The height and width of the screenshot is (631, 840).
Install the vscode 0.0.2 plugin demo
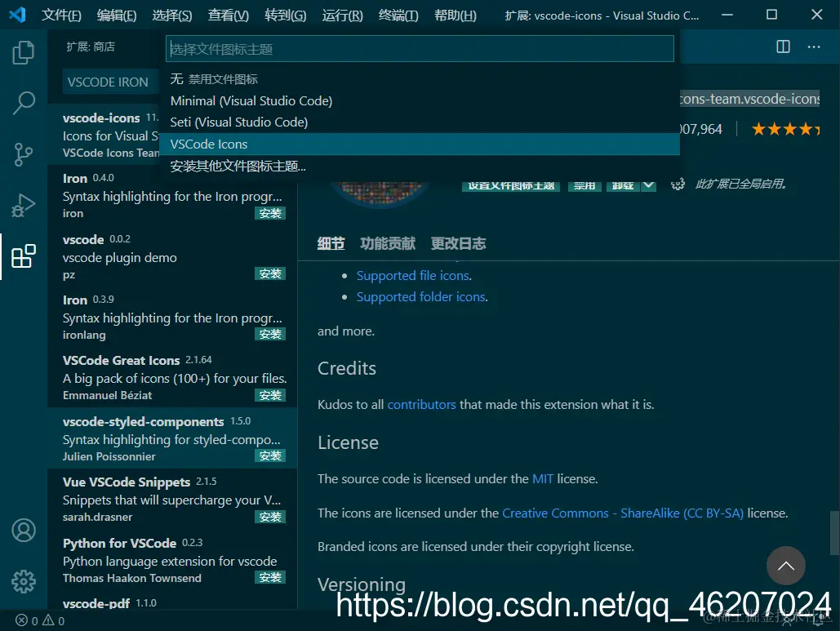(270, 273)
